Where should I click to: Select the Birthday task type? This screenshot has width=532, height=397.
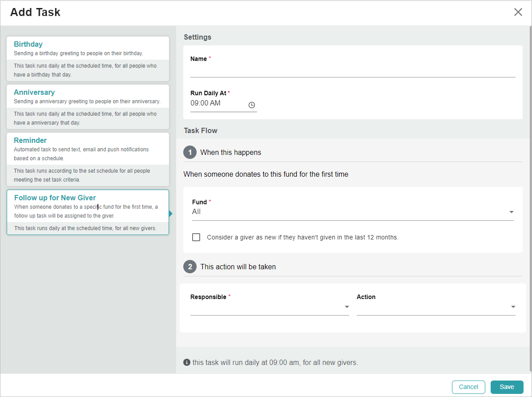88,59
